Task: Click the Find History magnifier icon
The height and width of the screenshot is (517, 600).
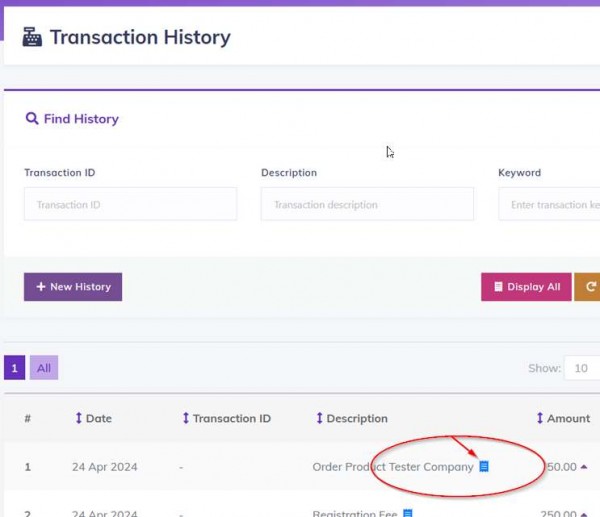Action: click(32, 119)
